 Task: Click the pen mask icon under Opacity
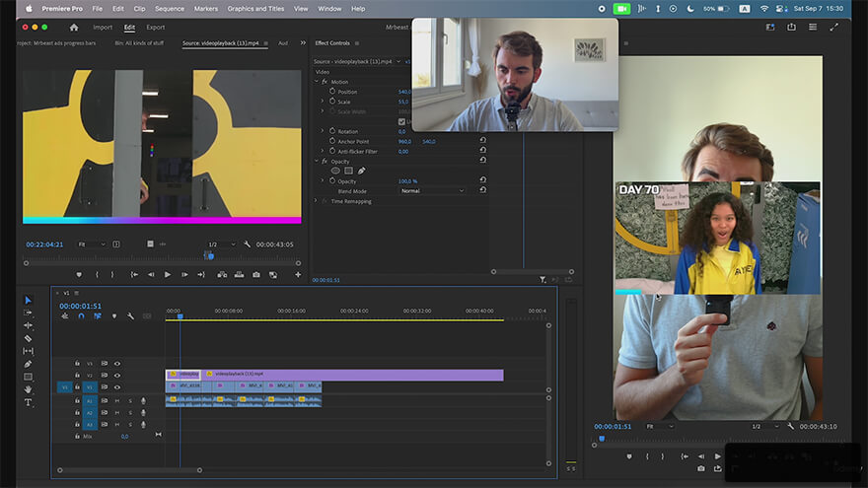coord(362,171)
